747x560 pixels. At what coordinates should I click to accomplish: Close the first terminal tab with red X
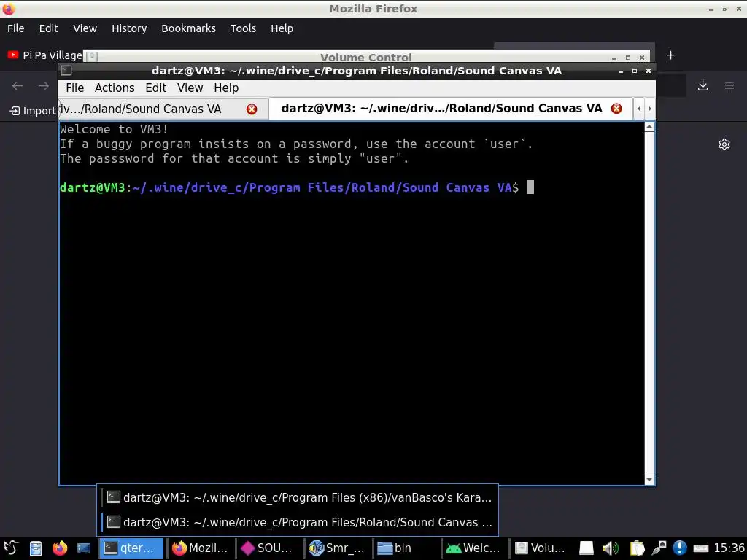pos(252,109)
